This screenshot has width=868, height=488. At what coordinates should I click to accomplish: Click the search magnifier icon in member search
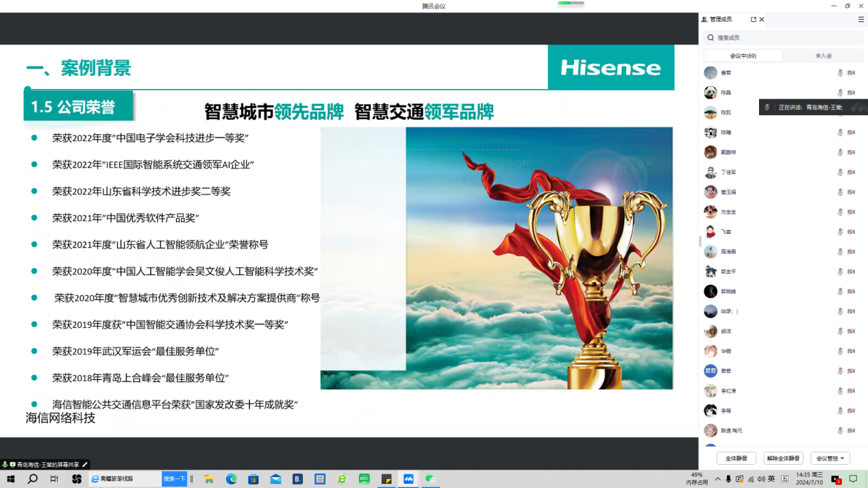pyautogui.click(x=711, y=38)
